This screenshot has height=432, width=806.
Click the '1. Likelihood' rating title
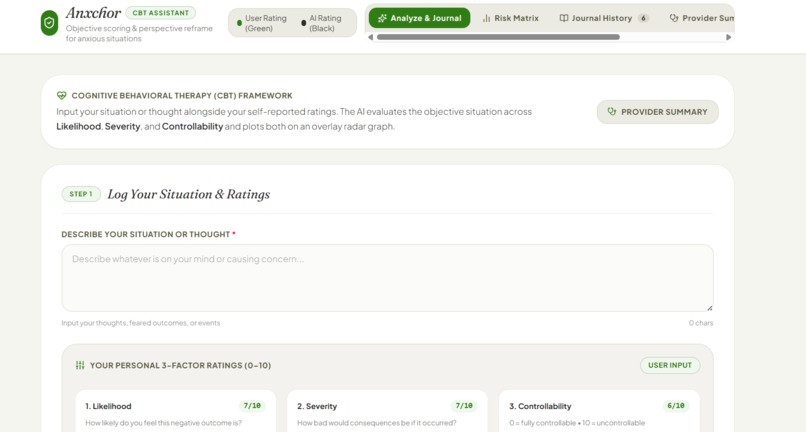[108, 406]
